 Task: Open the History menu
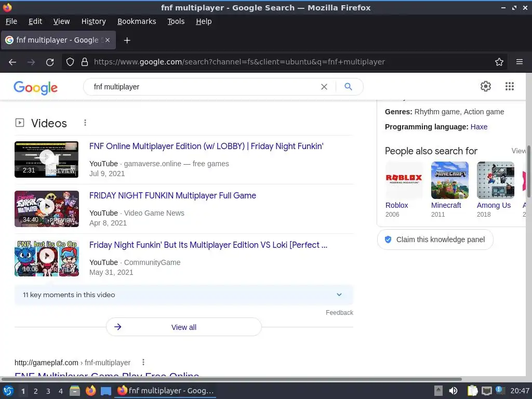94,21
